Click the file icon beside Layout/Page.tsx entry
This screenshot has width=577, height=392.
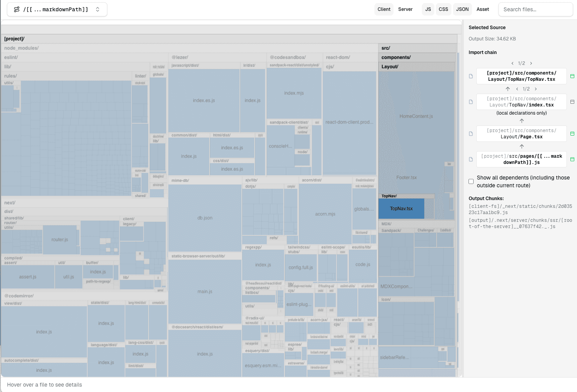470,134
